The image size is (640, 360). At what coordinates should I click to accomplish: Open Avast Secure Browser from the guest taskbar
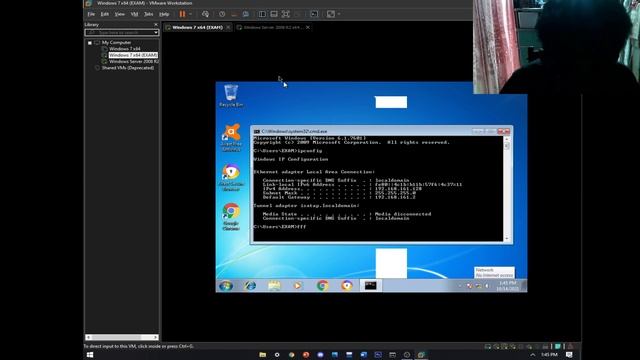[347, 285]
